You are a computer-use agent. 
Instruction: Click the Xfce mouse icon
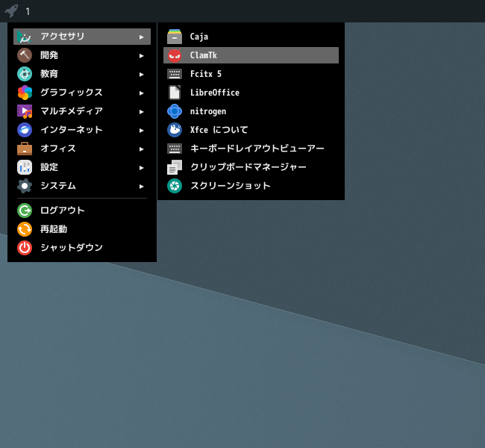pyautogui.click(x=175, y=130)
